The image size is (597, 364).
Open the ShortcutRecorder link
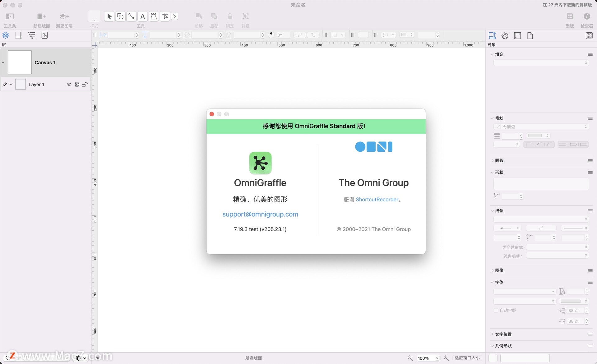[377, 200]
